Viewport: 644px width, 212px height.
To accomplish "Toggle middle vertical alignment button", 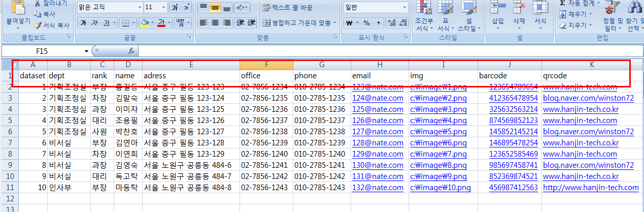I will click(215, 8).
